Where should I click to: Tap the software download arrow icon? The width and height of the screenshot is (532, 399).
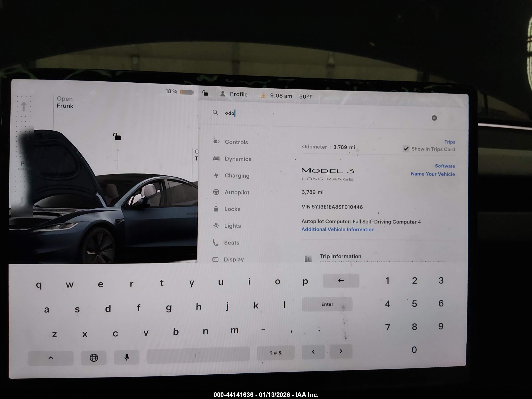[x=263, y=95]
